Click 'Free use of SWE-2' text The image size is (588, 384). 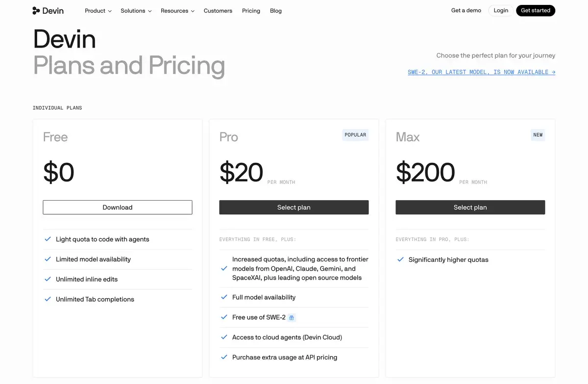259,317
